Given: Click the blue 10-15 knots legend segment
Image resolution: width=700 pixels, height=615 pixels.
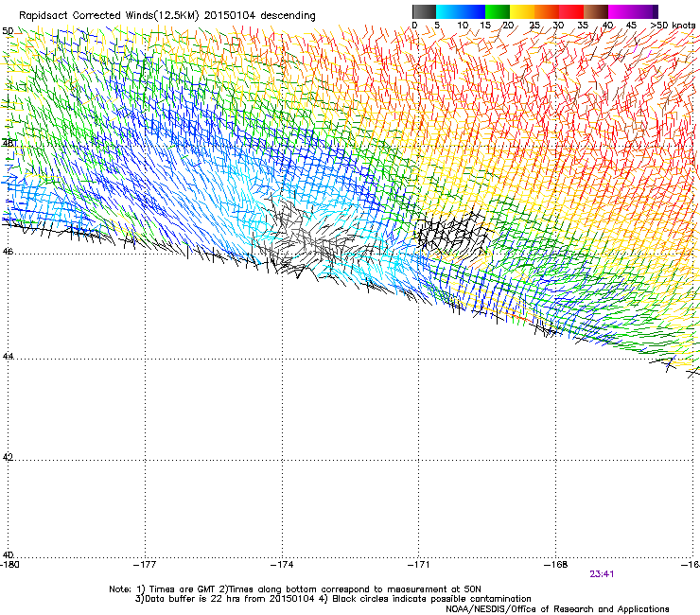Looking at the screenshot, I should [473, 11].
